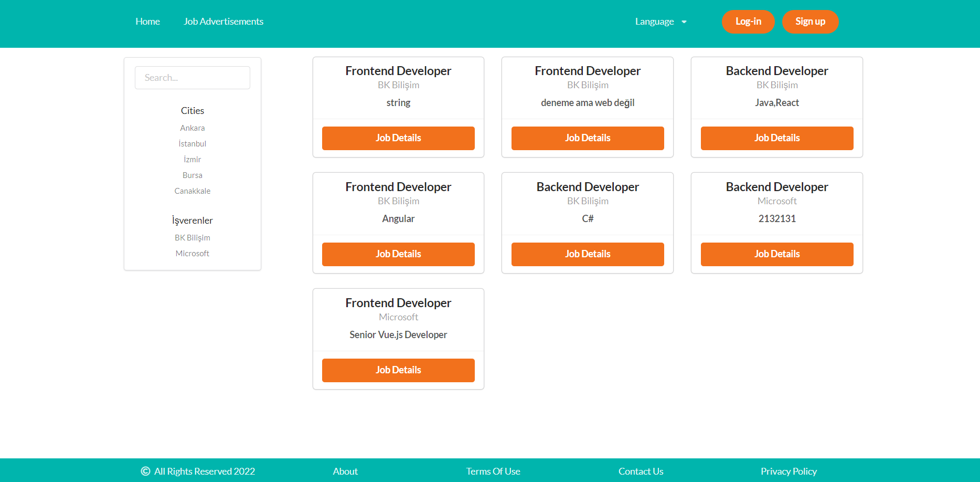
Task: Open Job Details for the Angular Frontend position
Action: (398, 254)
